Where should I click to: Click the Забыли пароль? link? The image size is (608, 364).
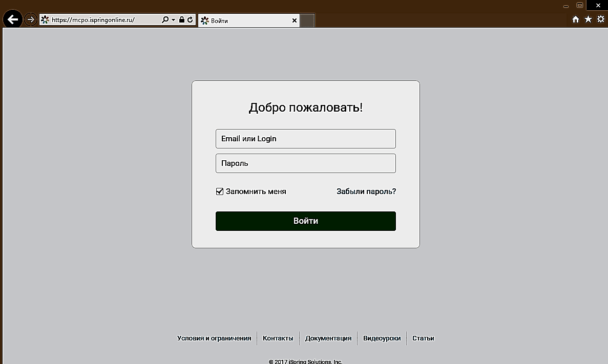pos(365,191)
